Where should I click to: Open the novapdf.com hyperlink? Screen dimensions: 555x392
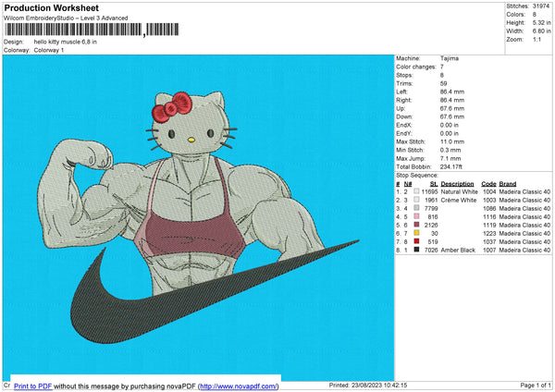pos(239,386)
